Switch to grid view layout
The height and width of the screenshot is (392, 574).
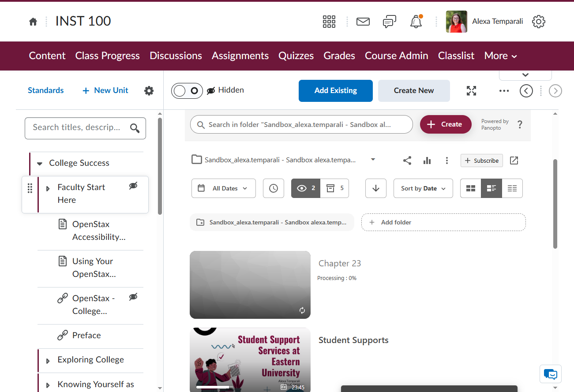click(471, 188)
